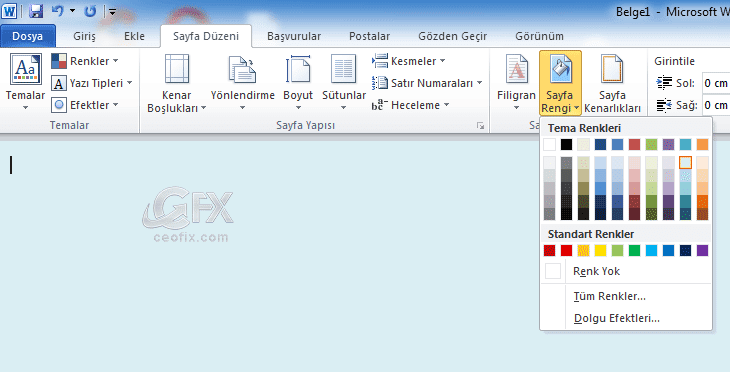Open the Gözden Geçir tab
730x372 pixels.
(453, 36)
